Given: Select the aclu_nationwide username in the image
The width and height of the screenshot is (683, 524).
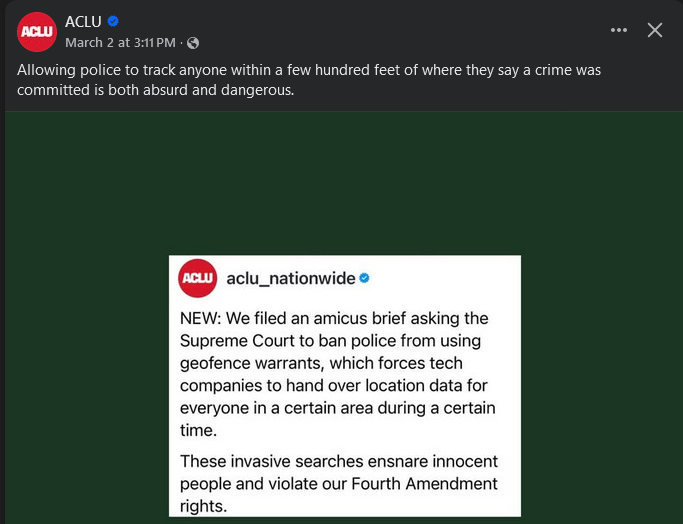Looking at the screenshot, I should pyautogui.click(x=290, y=277).
